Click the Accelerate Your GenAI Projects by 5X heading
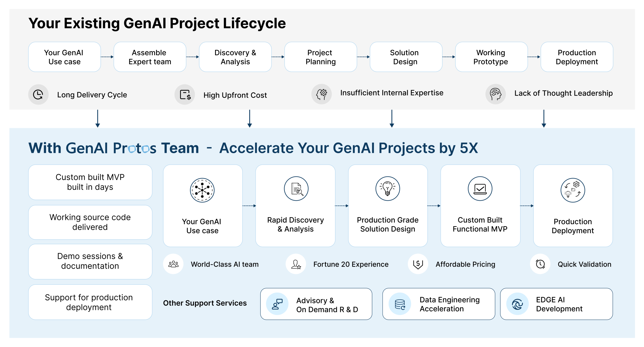This screenshot has width=644, height=347. (348, 148)
